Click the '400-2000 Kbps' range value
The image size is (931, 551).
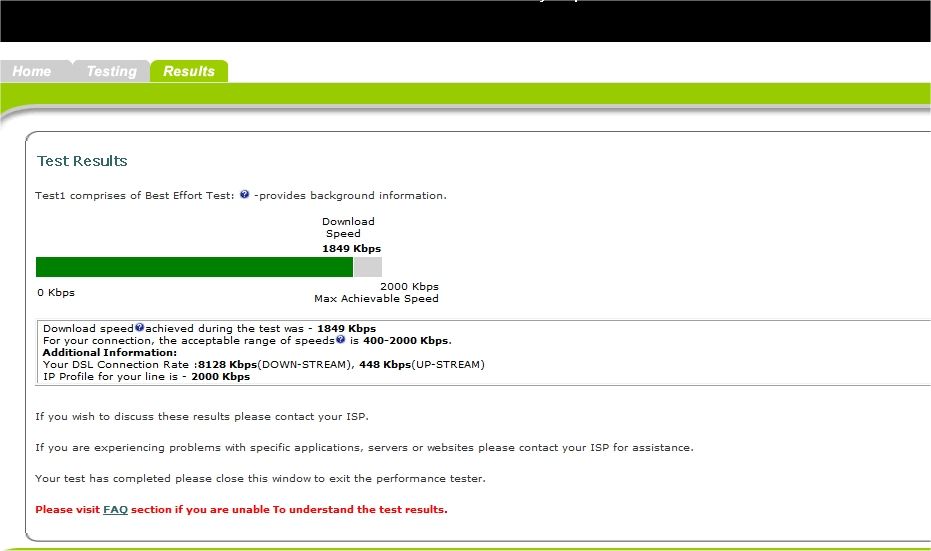click(407, 341)
